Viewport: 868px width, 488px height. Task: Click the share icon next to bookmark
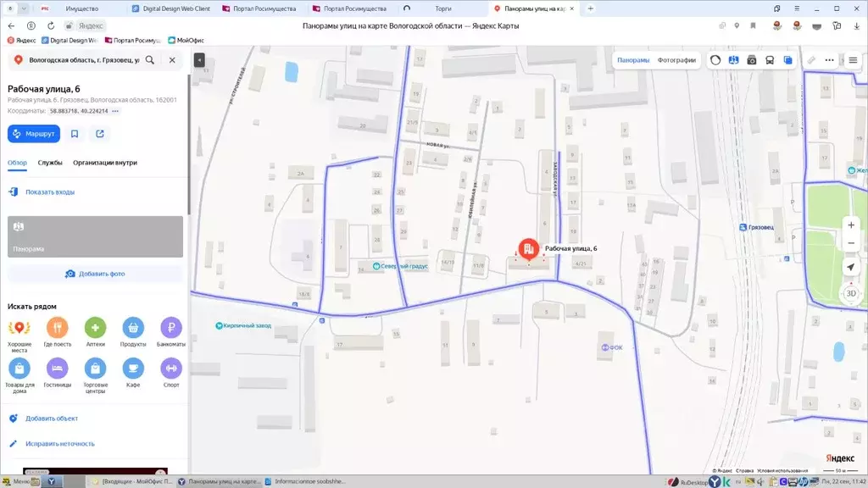(x=100, y=134)
